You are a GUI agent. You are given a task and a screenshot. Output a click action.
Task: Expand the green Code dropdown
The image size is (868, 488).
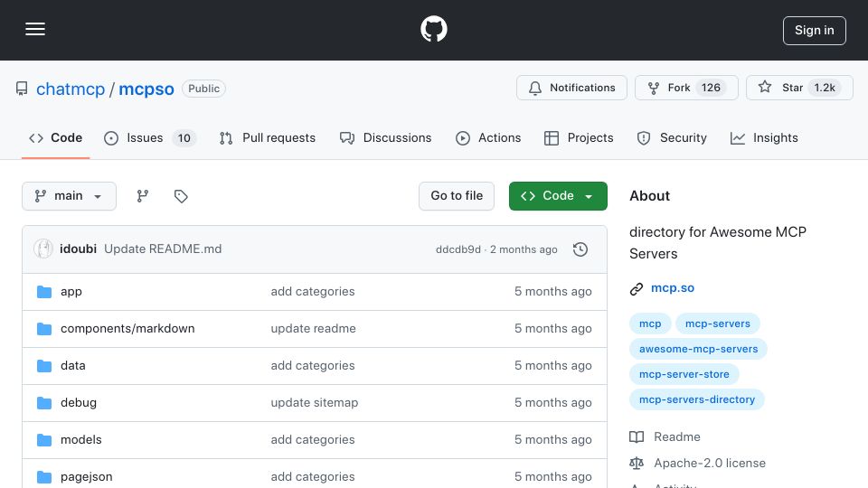(x=558, y=196)
